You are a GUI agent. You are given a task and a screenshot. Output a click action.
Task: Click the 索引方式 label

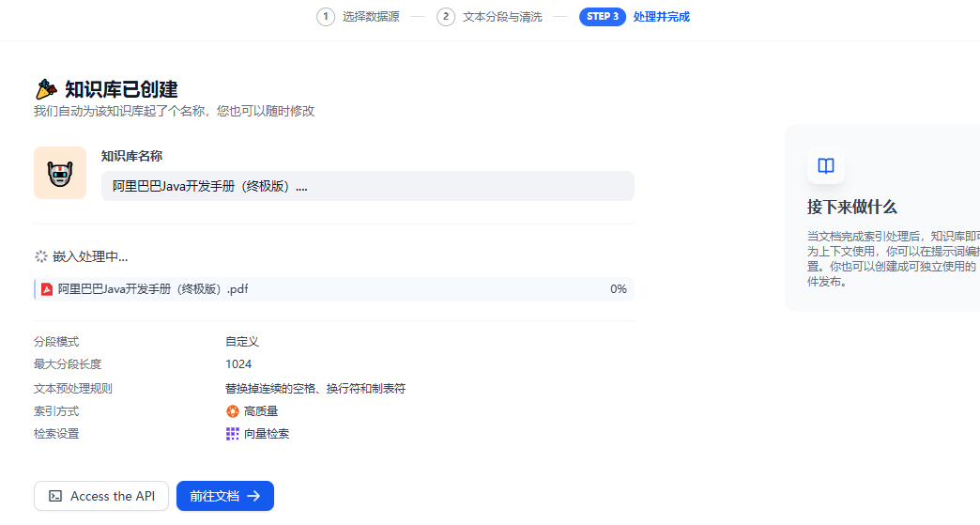tap(56, 411)
